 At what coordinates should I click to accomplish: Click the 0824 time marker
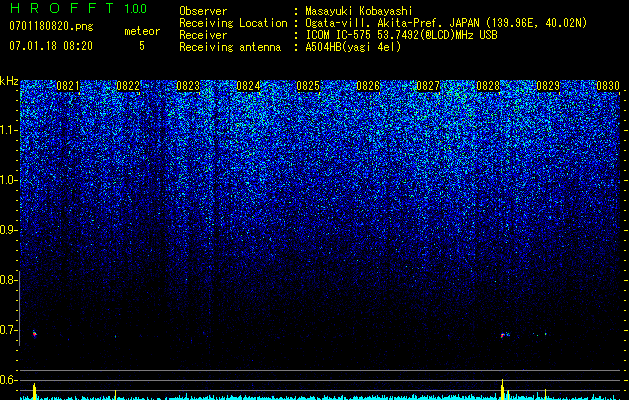point(248,86)
